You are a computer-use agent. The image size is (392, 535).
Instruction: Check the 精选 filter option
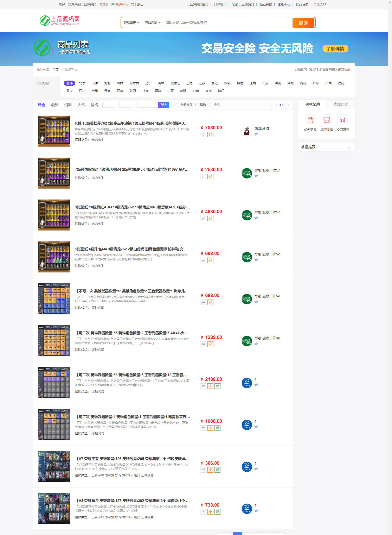(197, 105)
